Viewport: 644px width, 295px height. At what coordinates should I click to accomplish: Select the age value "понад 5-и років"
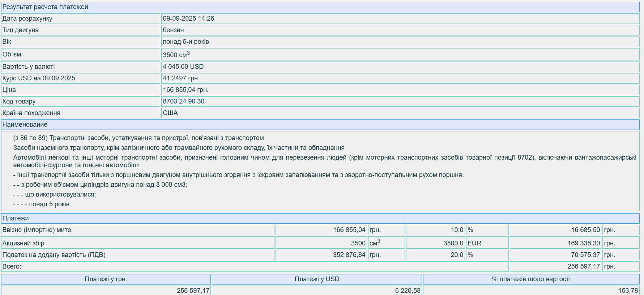(x=186, y=42)
